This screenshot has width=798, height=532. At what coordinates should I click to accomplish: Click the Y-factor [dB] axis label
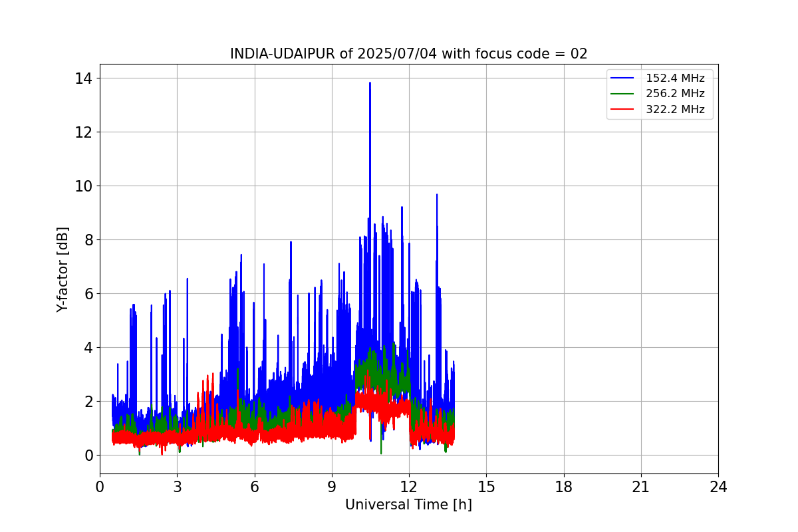point(63,269)
